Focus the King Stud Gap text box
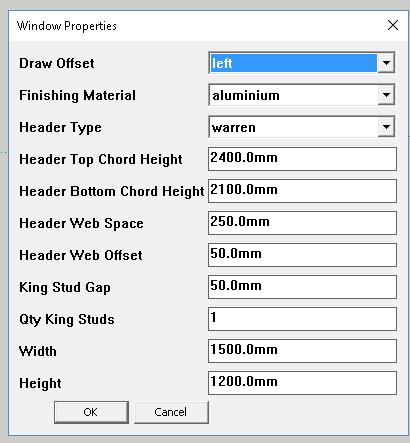The width and height of the screenshot is (410, 443). click(302, 287)
